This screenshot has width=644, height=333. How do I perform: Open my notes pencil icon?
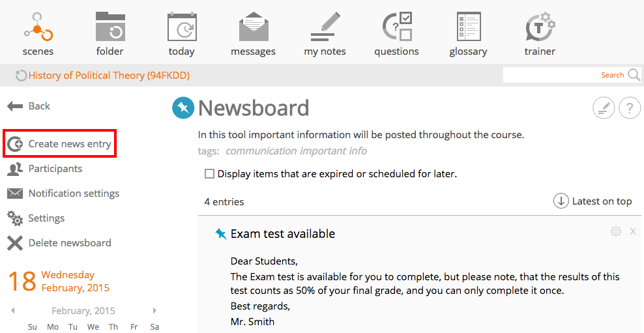click(x=325, y=27)
